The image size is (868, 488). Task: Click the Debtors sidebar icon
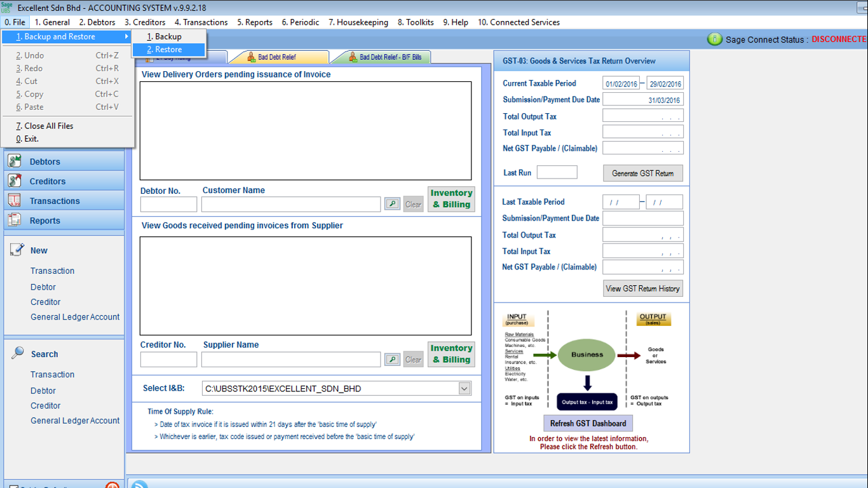14,161
